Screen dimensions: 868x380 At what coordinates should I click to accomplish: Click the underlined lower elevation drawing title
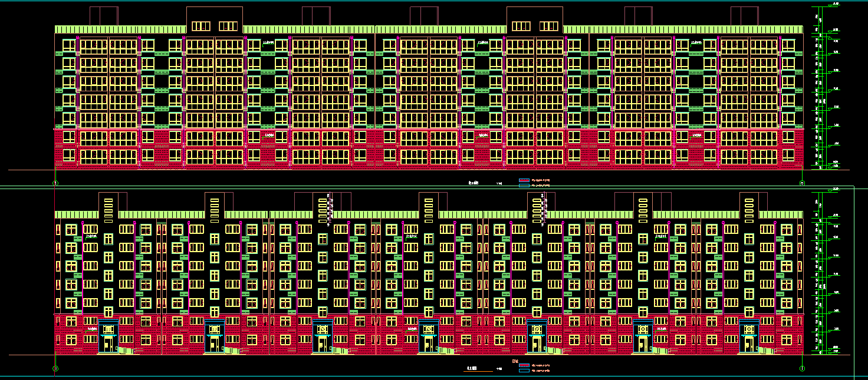point(471,369)
